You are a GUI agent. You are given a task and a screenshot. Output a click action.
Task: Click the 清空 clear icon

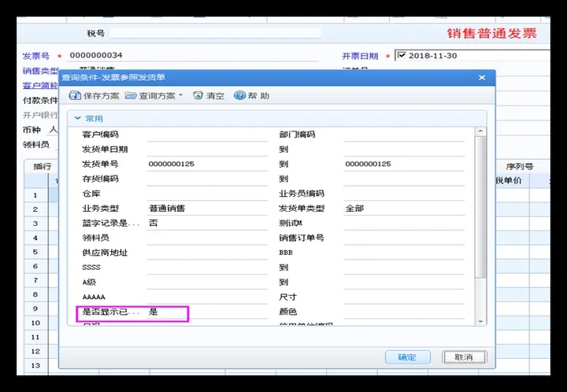pos(198,95)
